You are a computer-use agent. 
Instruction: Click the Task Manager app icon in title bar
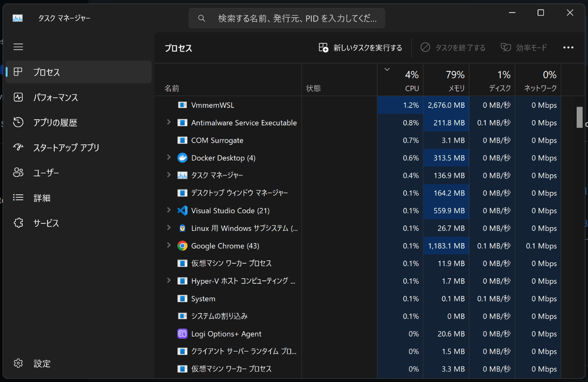(x=18, y=18)
